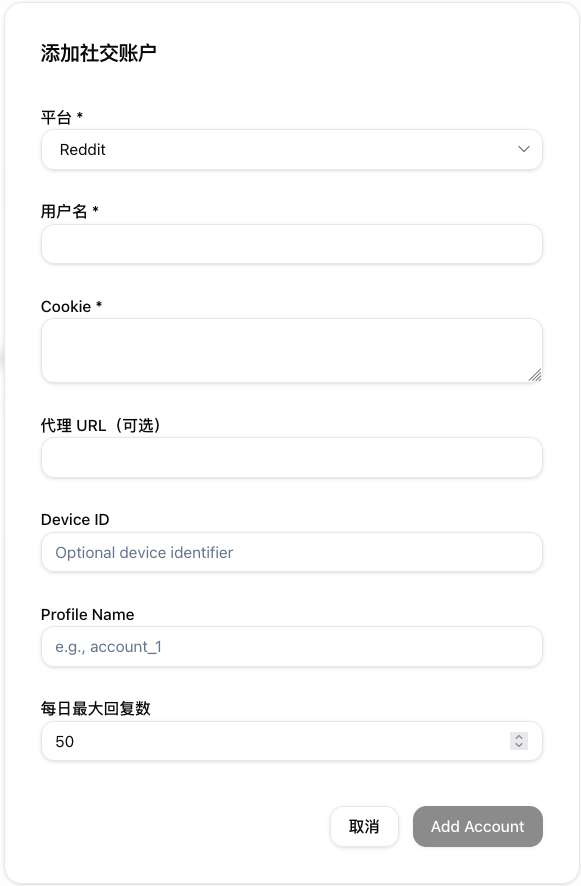Click the stepper down arrow on 每日最大回复数

click(519, 745)
